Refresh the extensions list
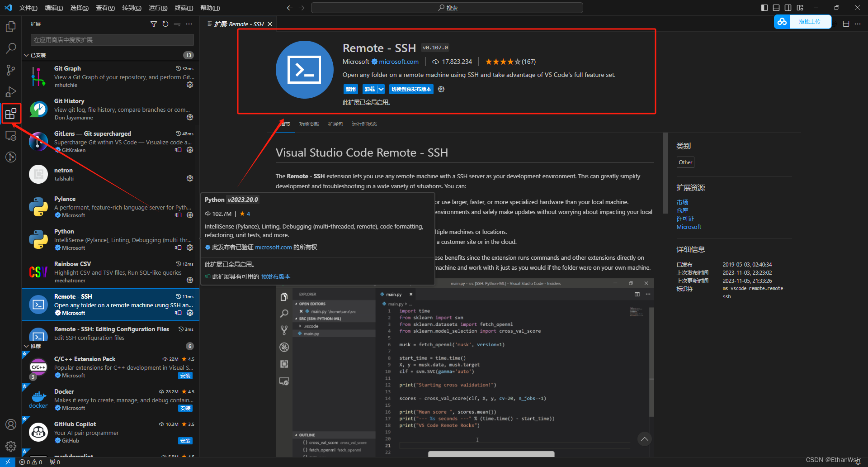868x467 pixels. [x=165, y=24]
